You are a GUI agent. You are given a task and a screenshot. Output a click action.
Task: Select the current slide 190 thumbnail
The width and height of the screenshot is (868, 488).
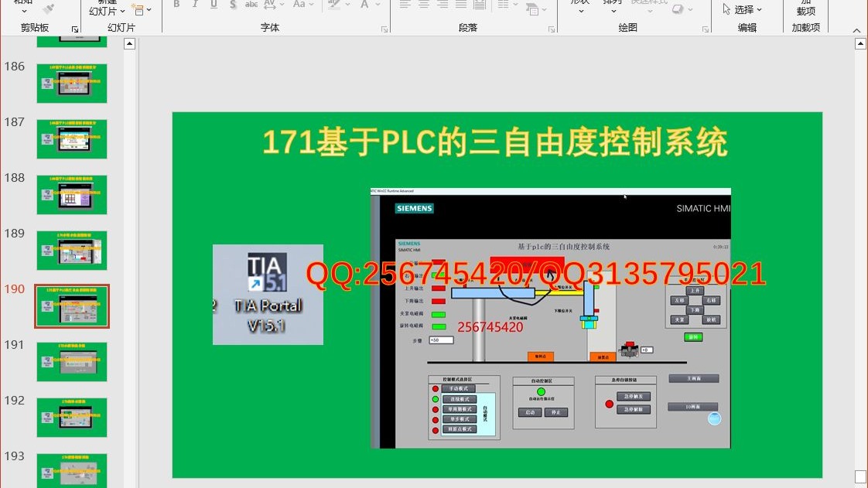point(72,306)
